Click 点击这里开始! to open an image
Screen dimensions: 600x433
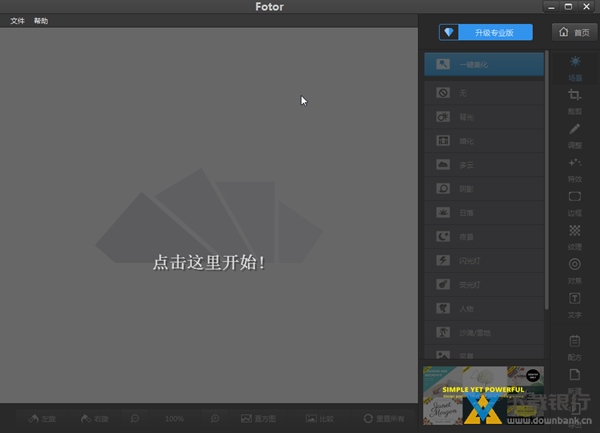209,263
